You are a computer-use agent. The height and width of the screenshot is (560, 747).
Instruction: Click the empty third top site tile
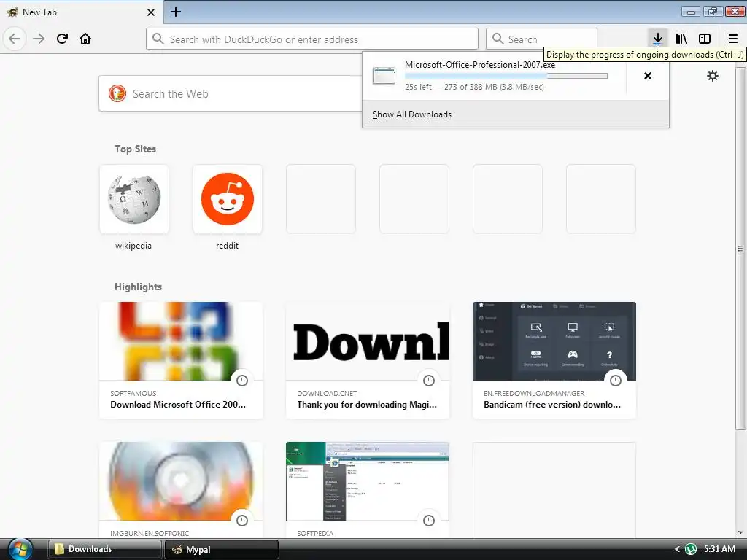[321, 199]
